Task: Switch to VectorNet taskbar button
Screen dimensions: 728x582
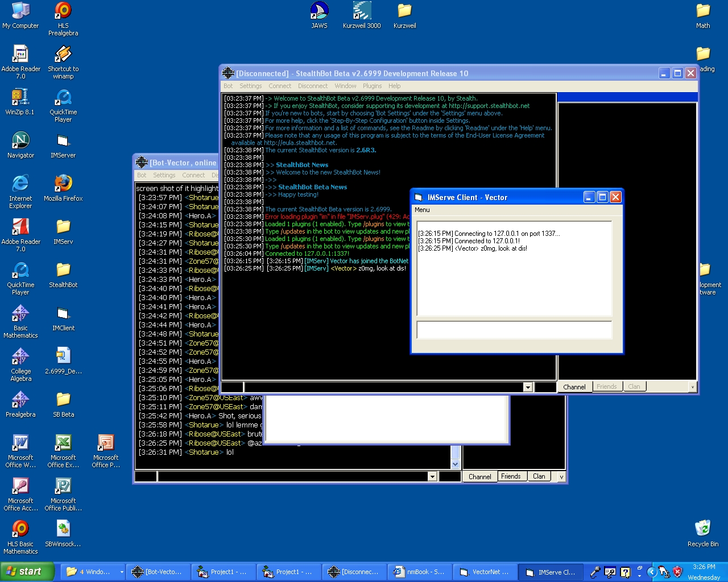Action: [x=485, y=572]
